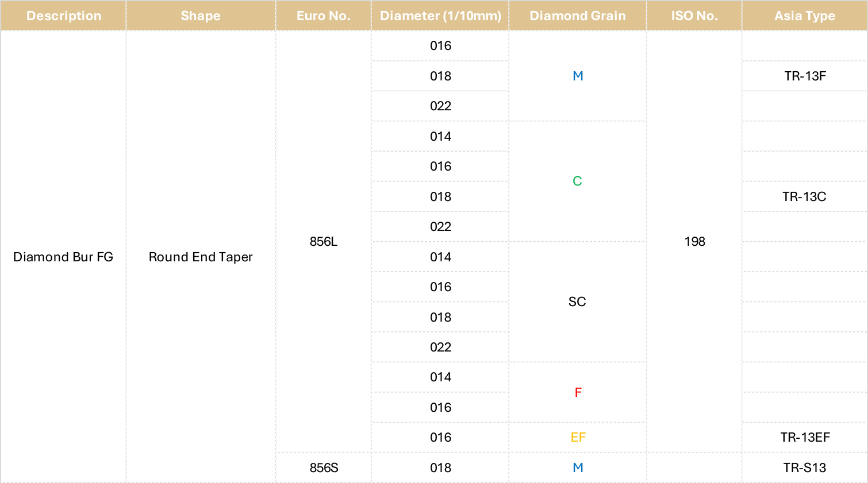Select the green C grain cell

[x=578, y=181]
